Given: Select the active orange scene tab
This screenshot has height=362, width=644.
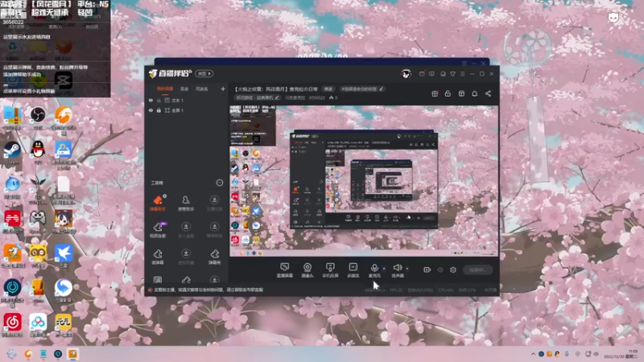Looking at the screenshot, I should tap(165, 88).
